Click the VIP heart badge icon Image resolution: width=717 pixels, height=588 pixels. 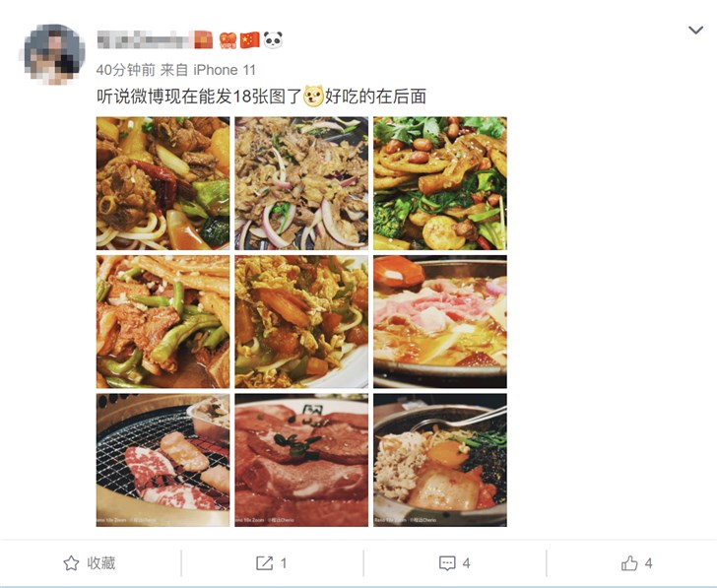point(228,40)
